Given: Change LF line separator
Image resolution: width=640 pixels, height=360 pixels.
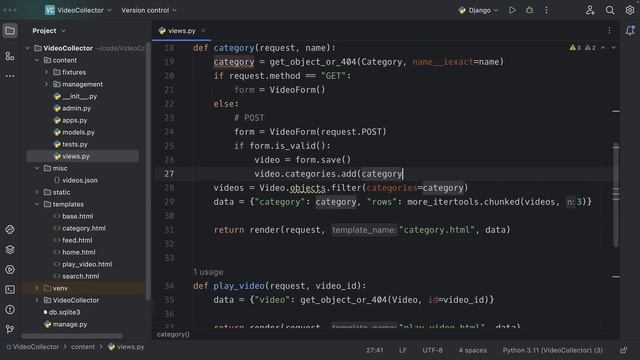Looking at the screenshot, I should [x=402, y=350].
